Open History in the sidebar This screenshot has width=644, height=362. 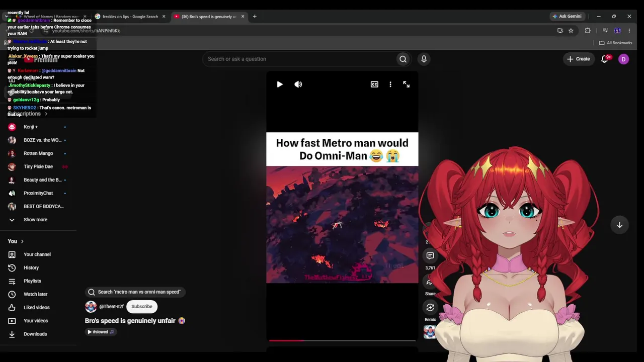click(31, 268)
